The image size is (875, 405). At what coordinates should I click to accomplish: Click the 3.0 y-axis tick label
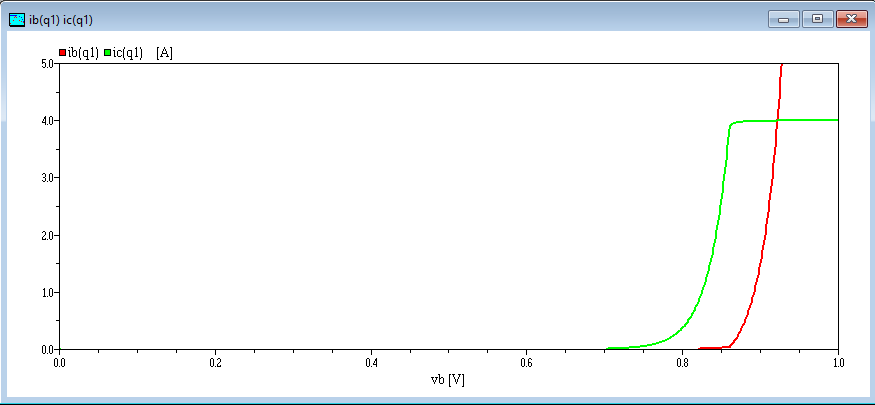(x=45, y=177)
